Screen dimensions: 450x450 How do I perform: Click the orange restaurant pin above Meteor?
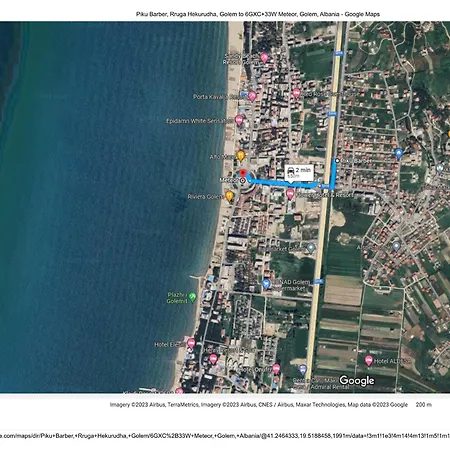tap(241, 155)
